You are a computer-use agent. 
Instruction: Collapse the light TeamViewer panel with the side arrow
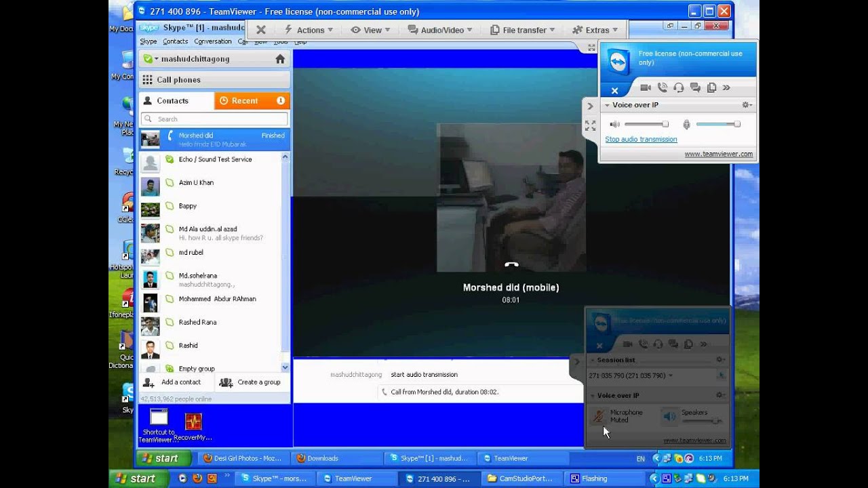590,106
